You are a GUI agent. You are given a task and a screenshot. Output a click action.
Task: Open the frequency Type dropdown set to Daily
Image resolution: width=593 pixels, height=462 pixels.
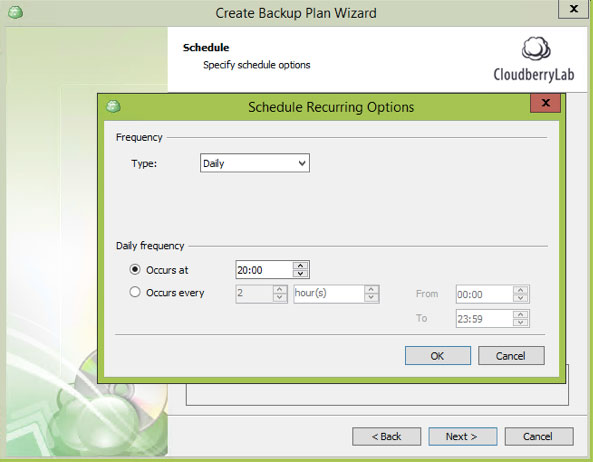click(x=255, y=163)
